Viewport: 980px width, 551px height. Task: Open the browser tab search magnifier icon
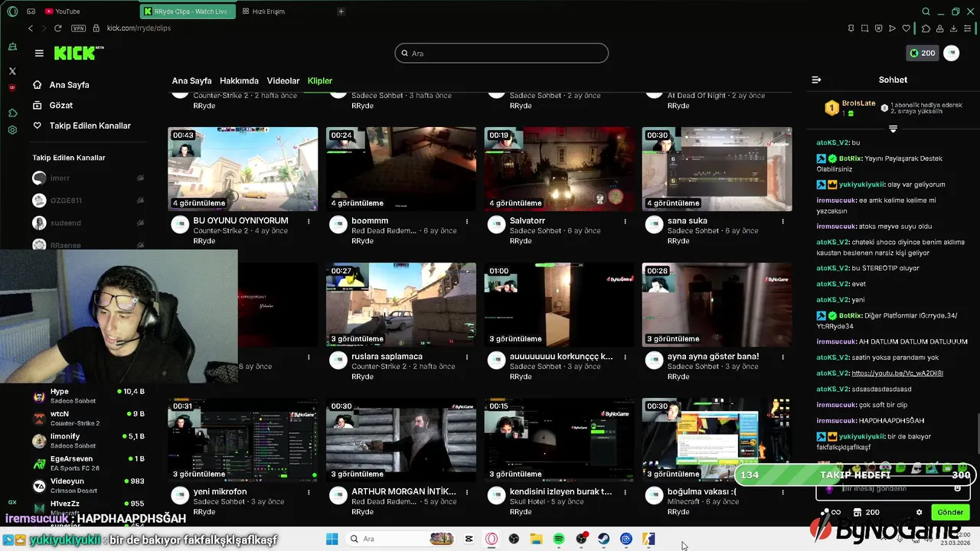point(926,11)
